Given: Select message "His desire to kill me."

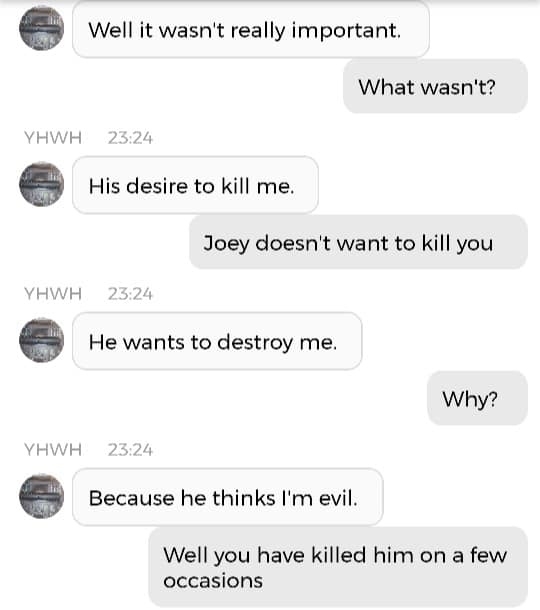Looking at the screenshot, I should coord(195,185).
